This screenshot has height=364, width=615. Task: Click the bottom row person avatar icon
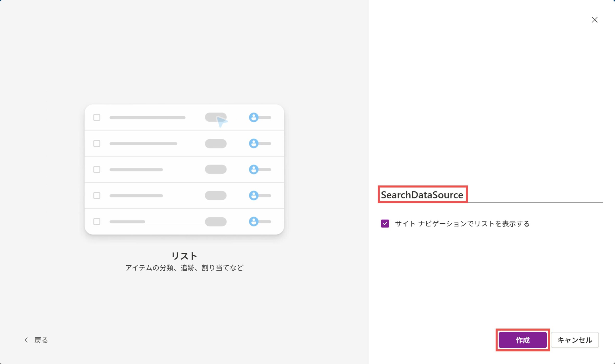[x=254, y=221]
